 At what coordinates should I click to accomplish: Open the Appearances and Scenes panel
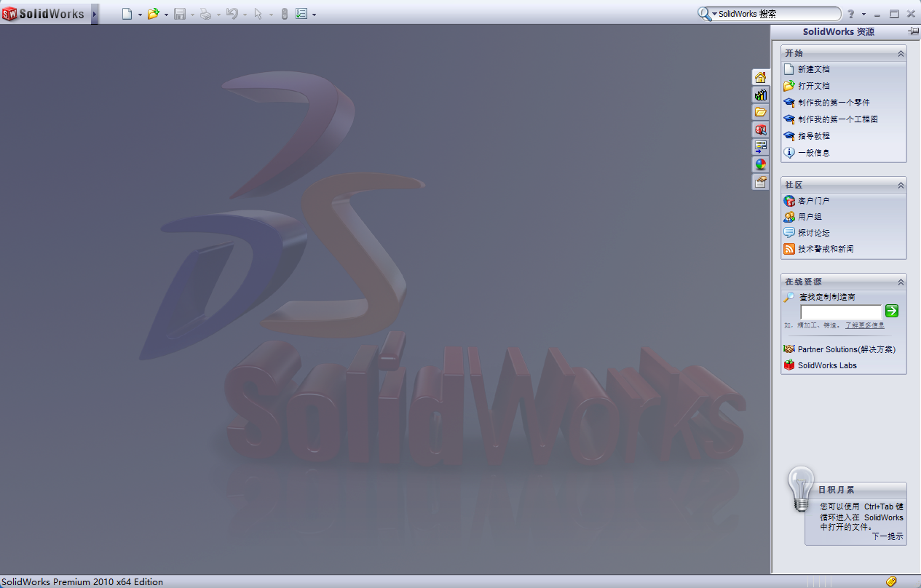pyautogui.click(x=760, y=164)
